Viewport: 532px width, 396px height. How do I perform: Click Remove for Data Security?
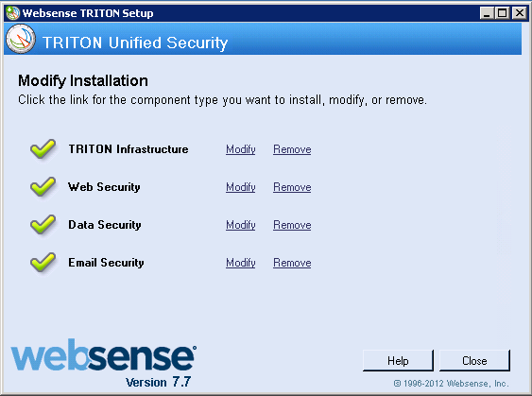pos(292,225)
